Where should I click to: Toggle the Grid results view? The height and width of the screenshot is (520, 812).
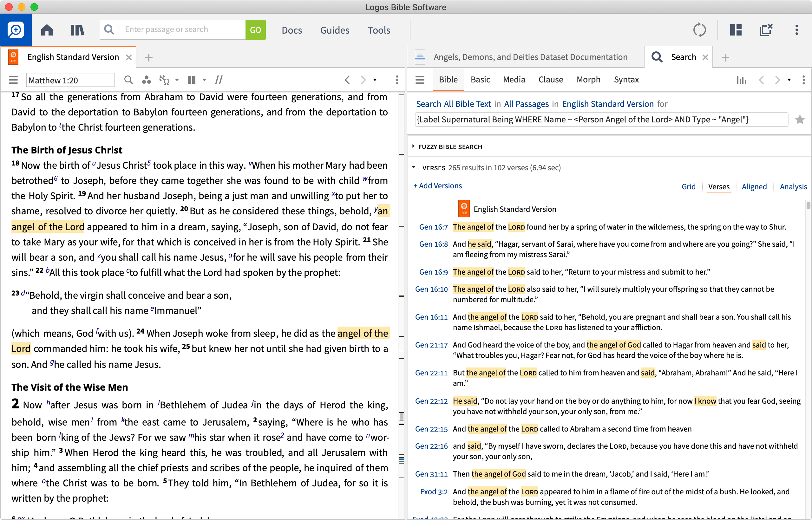(x=688, y=186)
